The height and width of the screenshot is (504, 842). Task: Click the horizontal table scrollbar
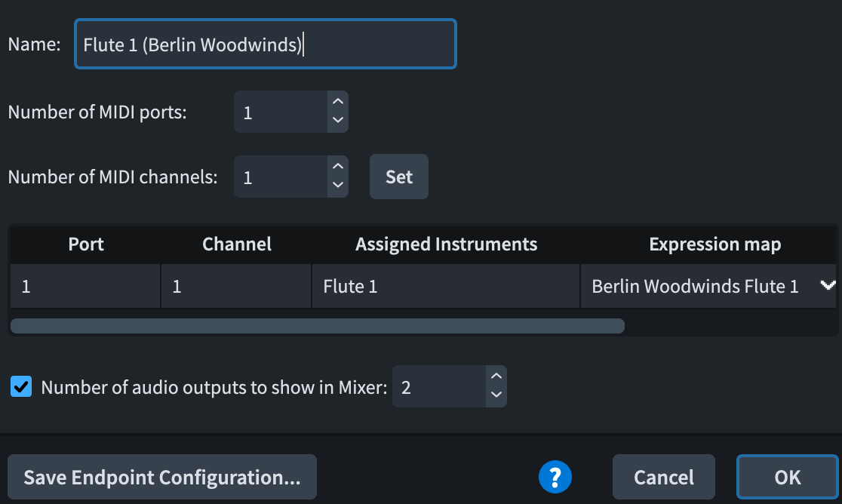pyautogui.click(x=317, y=326)
